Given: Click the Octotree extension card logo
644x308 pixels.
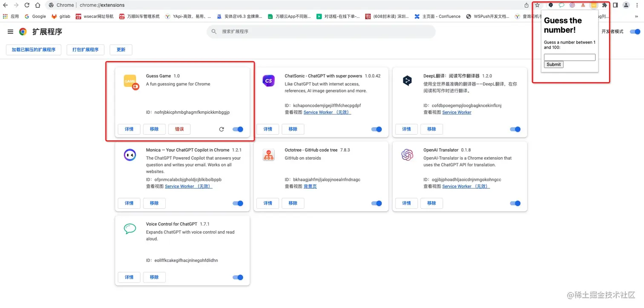Looking at the screenshot, I should pos(269,155).
